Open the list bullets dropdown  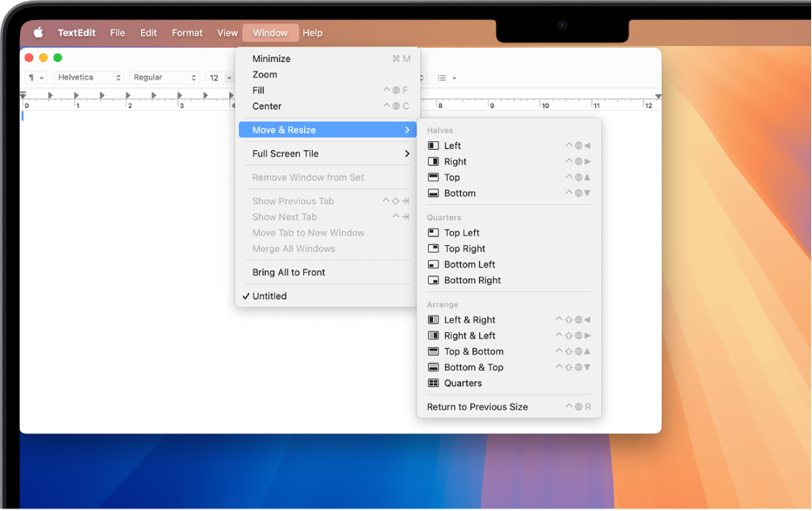pos(446,78)
